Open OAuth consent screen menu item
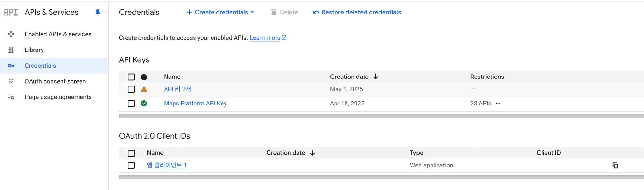This screenshot has width=644, height=190. (55, 81)
